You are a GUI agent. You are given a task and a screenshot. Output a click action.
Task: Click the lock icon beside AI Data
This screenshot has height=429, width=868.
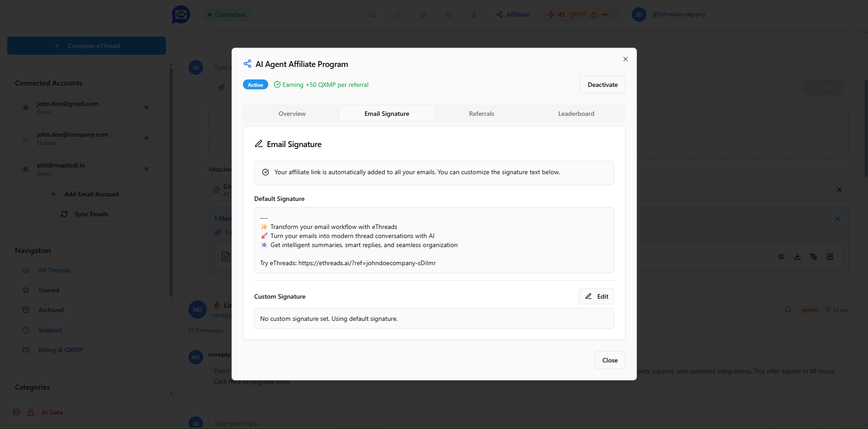click(31, 412)
